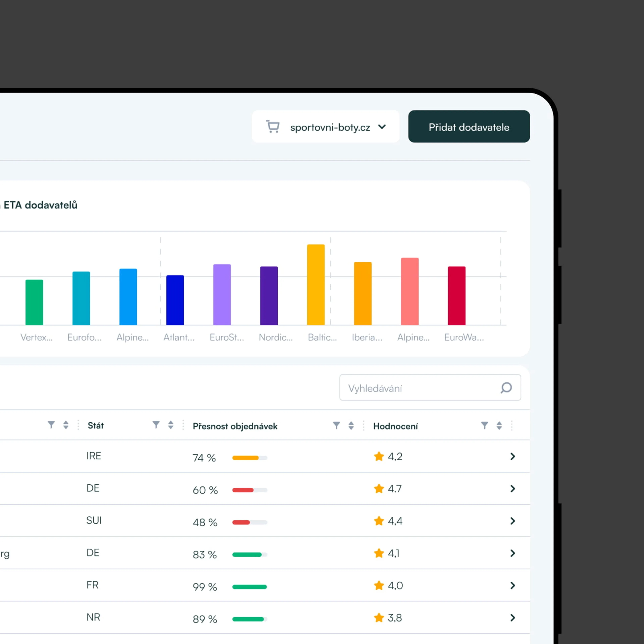The image size is (644, 644).
Task: Click the green Vertex bar in chart
Action: 34,302
